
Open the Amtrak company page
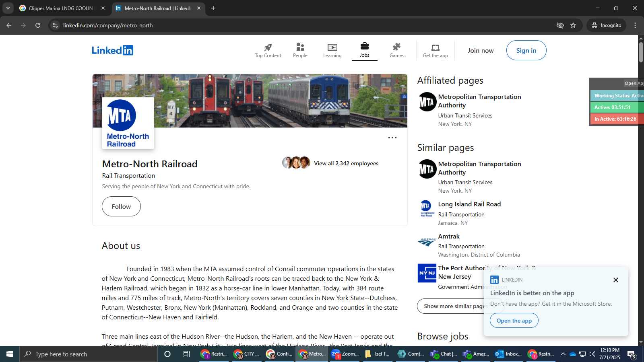449,236
